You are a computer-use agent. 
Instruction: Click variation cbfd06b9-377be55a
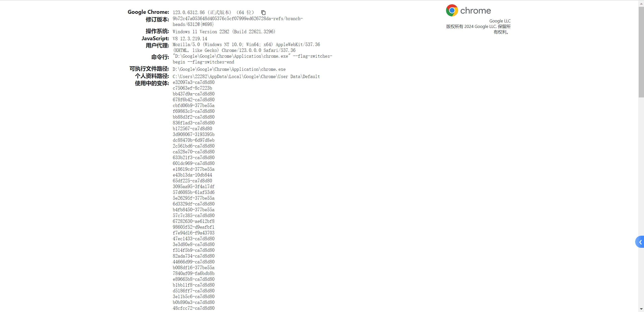[x=194, y=106]
